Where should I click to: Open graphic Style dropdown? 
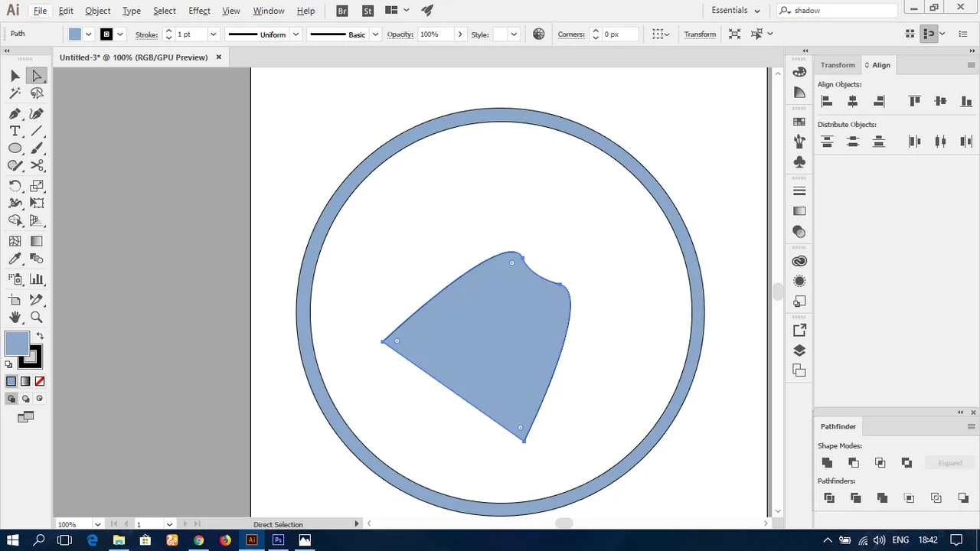click(x=514, y=34)
